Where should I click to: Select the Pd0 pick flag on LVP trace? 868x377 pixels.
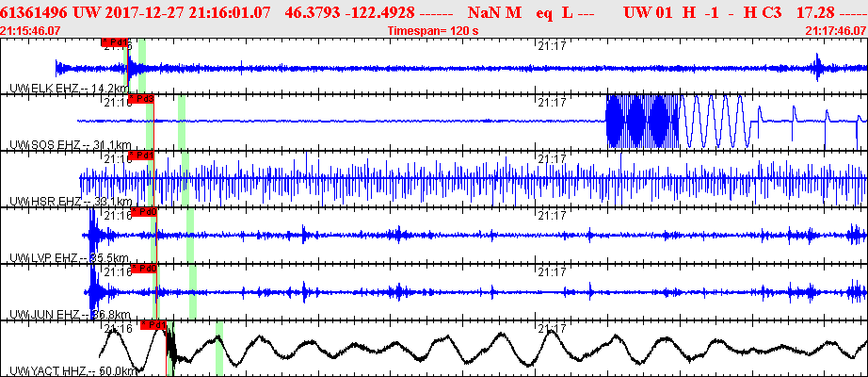coord(144,212)
